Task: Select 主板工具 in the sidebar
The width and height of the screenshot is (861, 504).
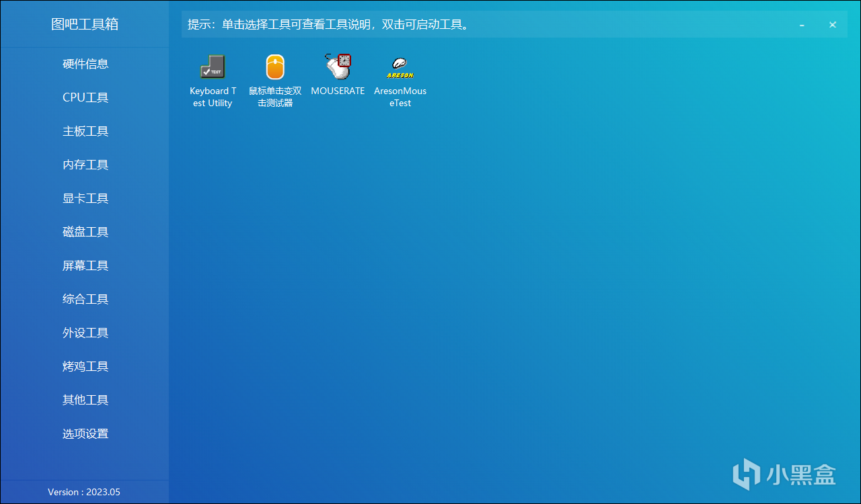Action: click(x=85, y=130)
